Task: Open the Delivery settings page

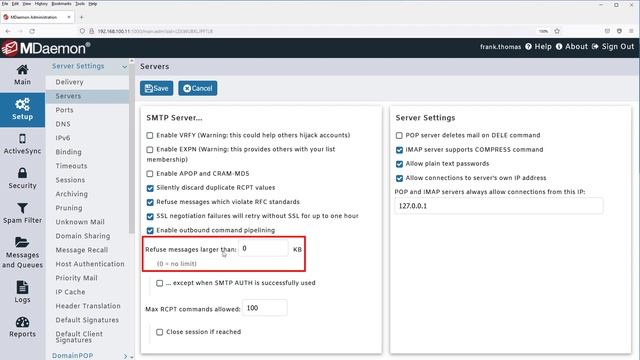Action: pyautogui.click(x=69, y=82)
